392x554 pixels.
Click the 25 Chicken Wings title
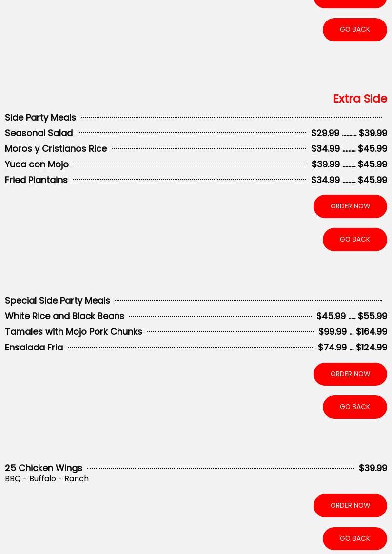coord(44,468)
